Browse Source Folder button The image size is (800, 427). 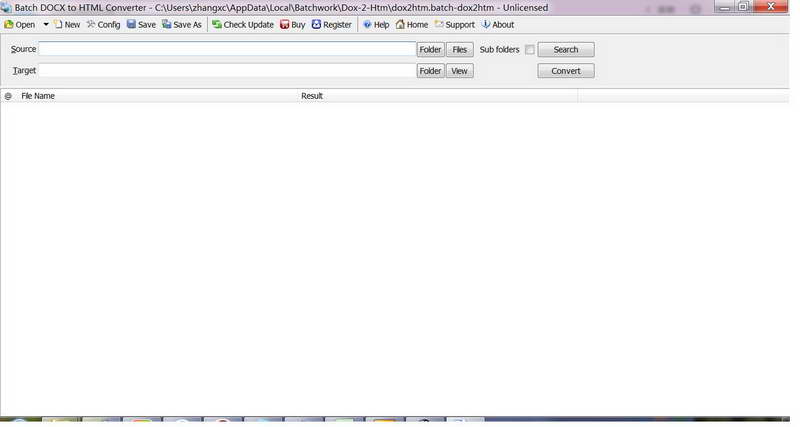(430, 49)
